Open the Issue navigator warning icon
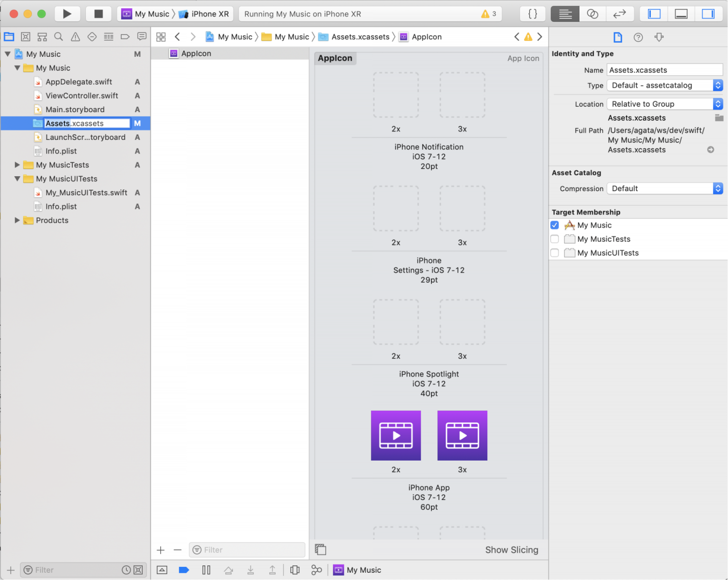 coord(75,37)
